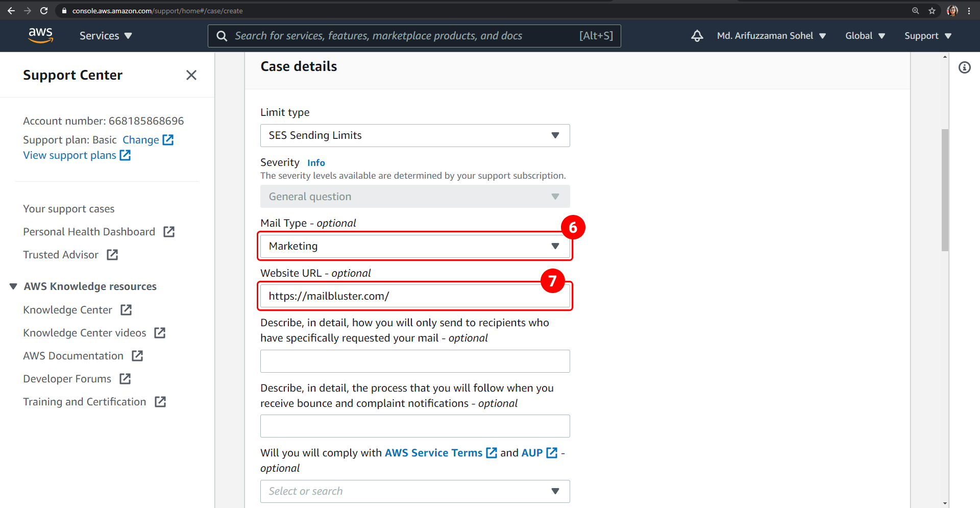Click the info circle icon on the right edge
Image resolution: width=980 pixels, height=508 pixels.
pos(965,67)
